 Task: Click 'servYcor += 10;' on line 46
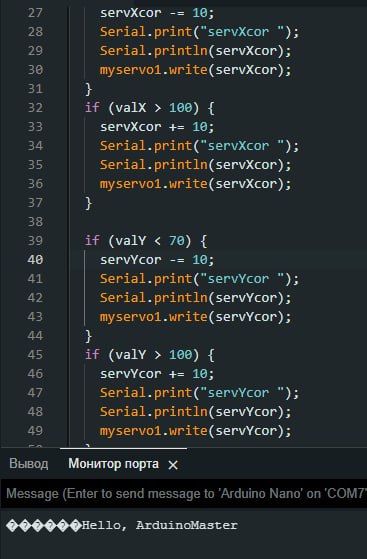pyautogui.click(x=157, y=374)
